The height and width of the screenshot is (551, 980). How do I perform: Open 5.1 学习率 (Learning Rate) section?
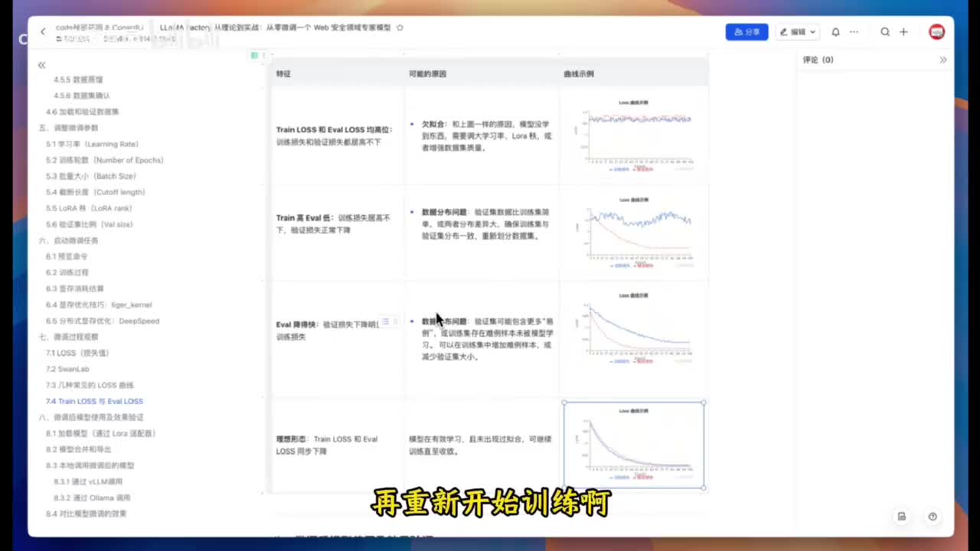(x=92, y=144)
